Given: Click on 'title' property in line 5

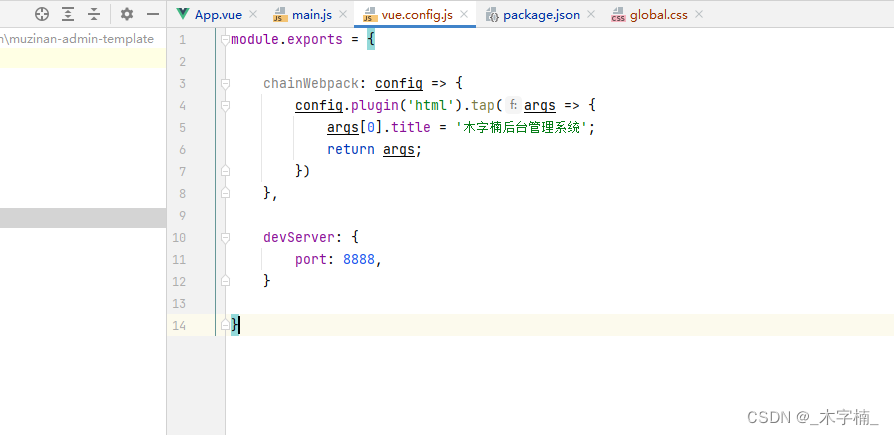Looking at the screenshot, I should 411,128.
